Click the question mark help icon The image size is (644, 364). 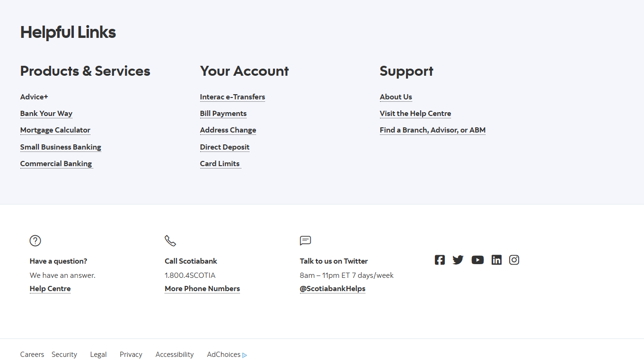pos(35,240)
